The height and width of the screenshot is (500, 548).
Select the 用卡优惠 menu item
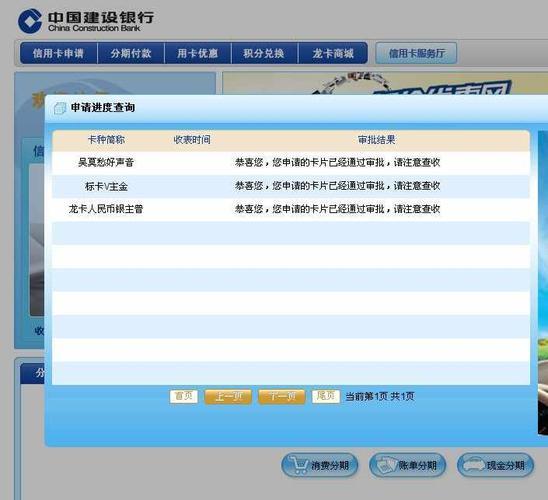[197, 53]
